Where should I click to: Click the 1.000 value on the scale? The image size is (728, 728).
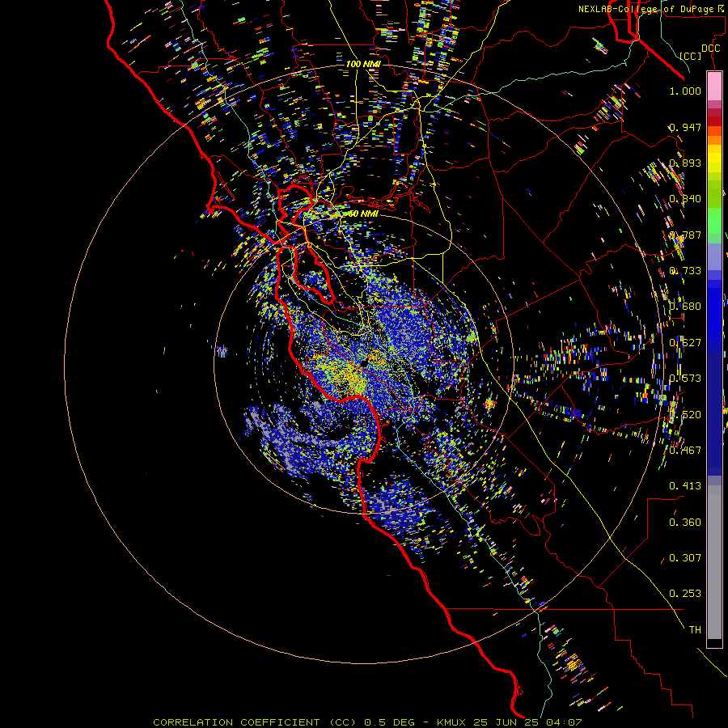(685, 91)
